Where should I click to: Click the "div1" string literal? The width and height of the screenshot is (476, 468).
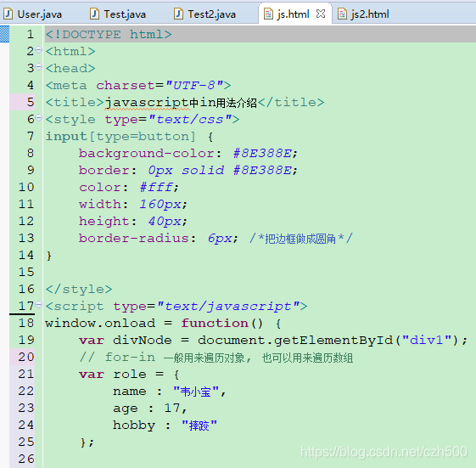[x=426, y=341]
